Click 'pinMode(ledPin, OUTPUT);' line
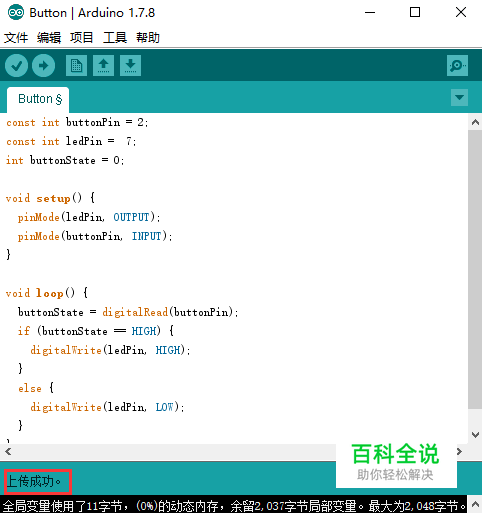The width and height of the screenshot is (482, 513). 89,217
